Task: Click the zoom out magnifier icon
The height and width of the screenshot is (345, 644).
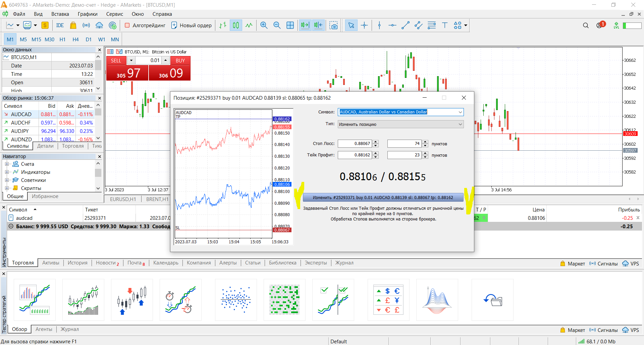Action: (277, 26)
